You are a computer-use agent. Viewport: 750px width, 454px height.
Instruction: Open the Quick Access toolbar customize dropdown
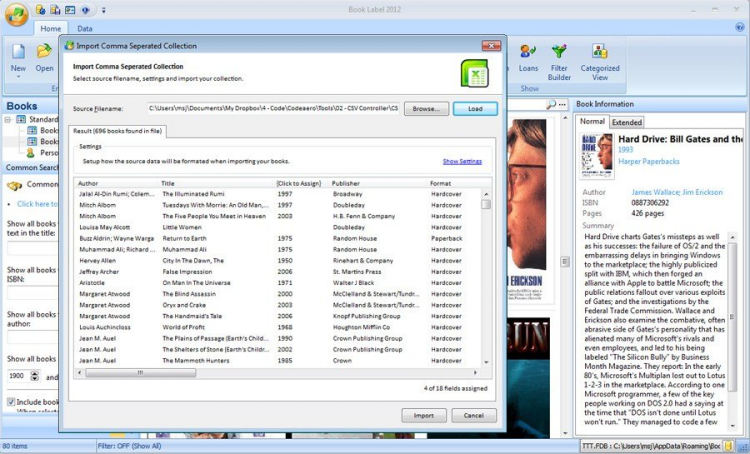point(102,10)
